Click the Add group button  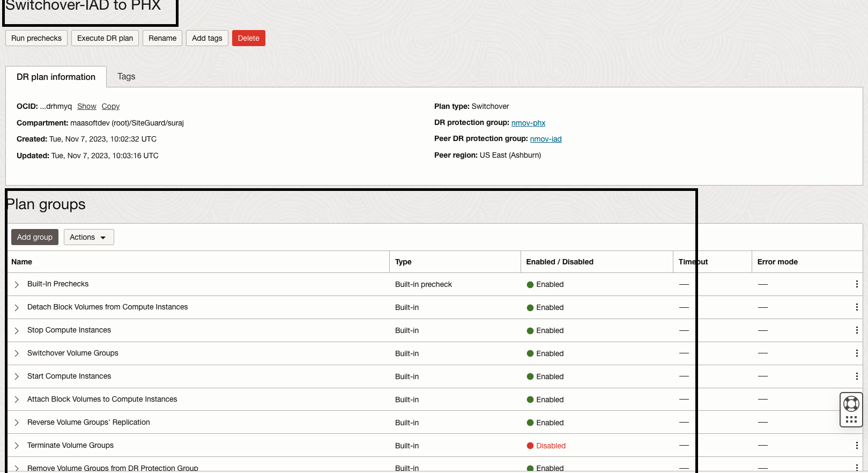coord(35,237)
